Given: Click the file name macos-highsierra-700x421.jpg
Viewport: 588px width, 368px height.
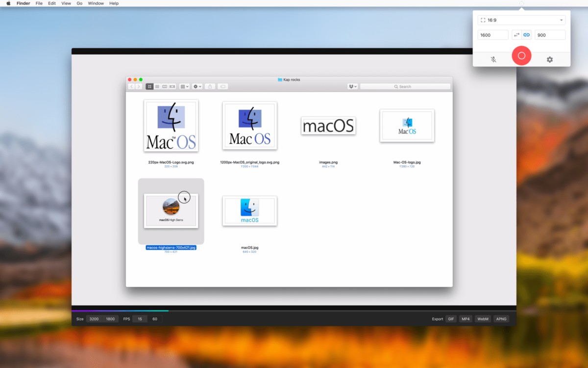Looking at the screenshot, I should point(171,248).
